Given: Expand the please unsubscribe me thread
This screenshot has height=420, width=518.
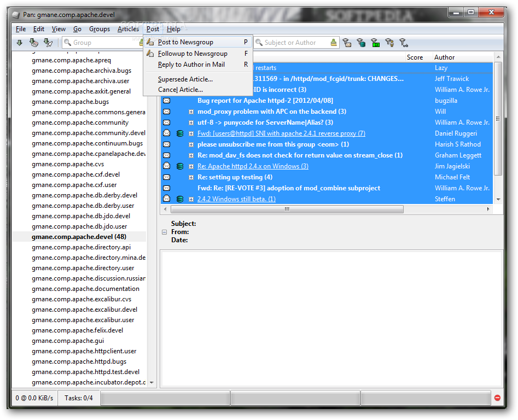Looking at the screenshot, I should [191, 144].
